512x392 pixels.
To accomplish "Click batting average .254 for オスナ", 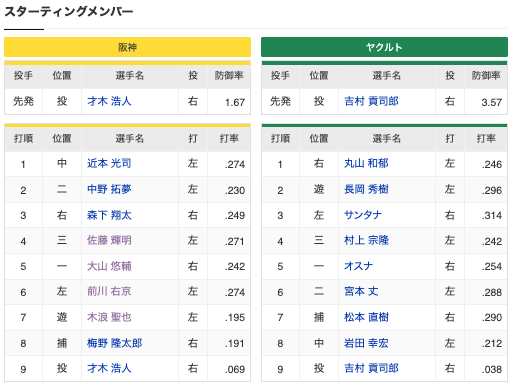I will tap(492, 267).
